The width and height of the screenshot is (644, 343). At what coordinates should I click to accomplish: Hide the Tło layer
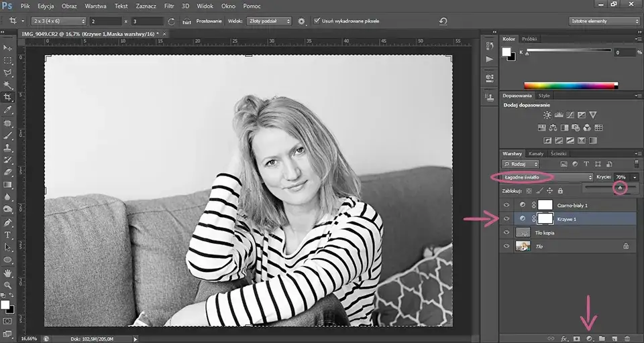point(506,246)
